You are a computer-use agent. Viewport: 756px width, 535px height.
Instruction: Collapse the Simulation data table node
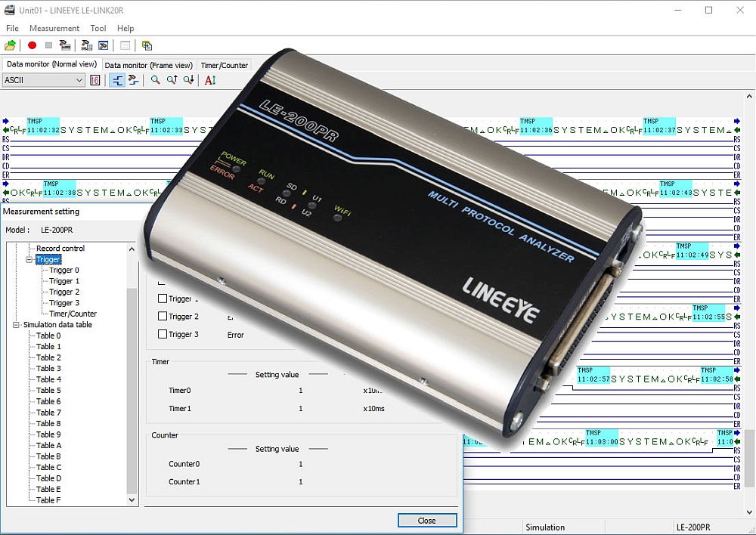17,325
